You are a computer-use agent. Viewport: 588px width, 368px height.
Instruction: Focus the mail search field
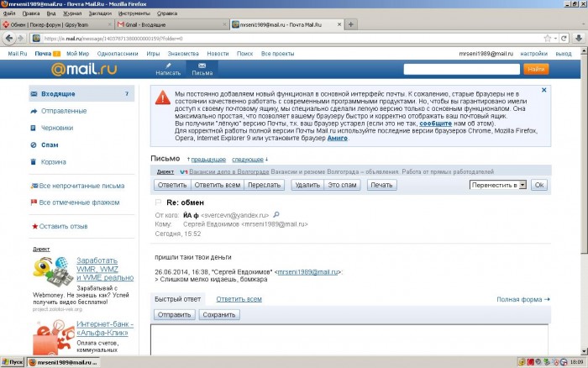[462, 69]
